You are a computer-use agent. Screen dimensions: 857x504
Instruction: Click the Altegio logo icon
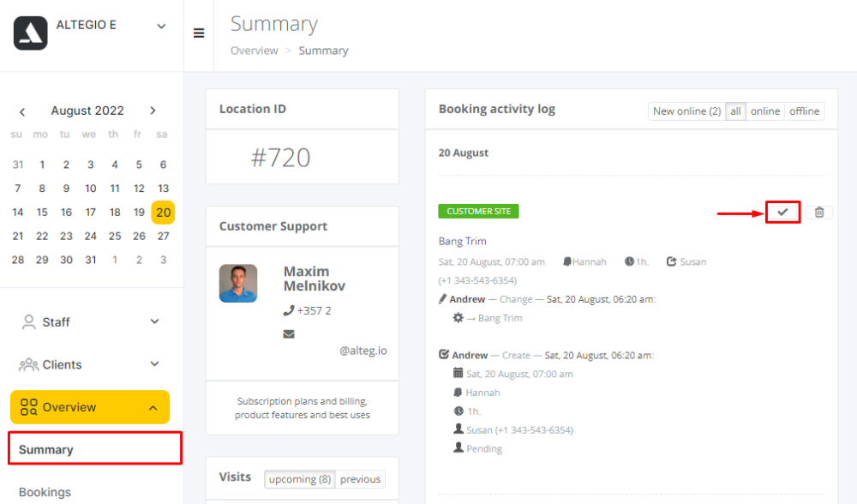coord(31,33)
